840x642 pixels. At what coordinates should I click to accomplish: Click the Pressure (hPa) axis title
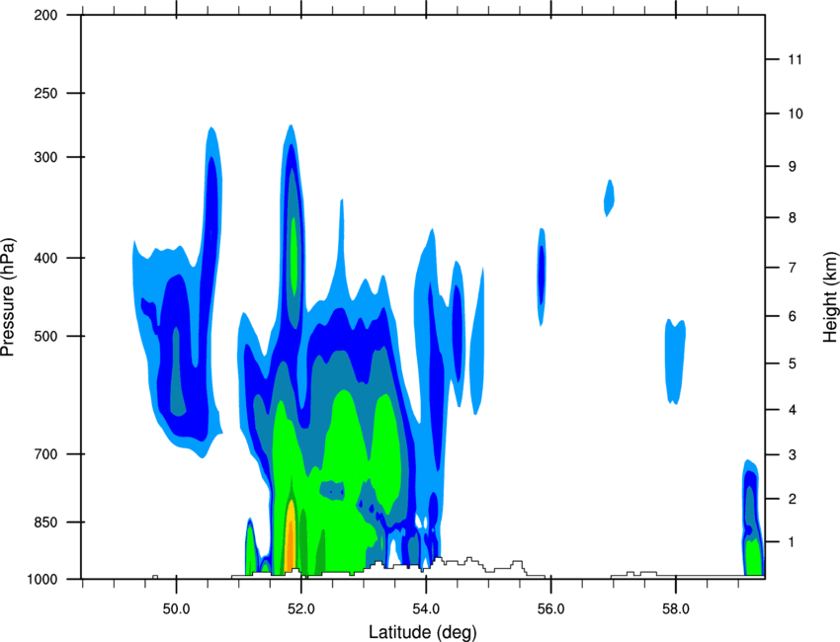(x=8, y=297)
